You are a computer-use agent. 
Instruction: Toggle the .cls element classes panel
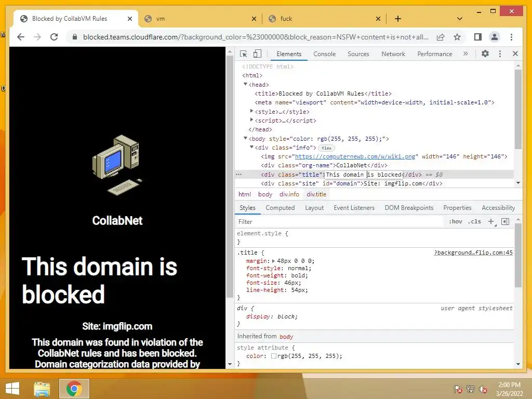tap(474, 221)
